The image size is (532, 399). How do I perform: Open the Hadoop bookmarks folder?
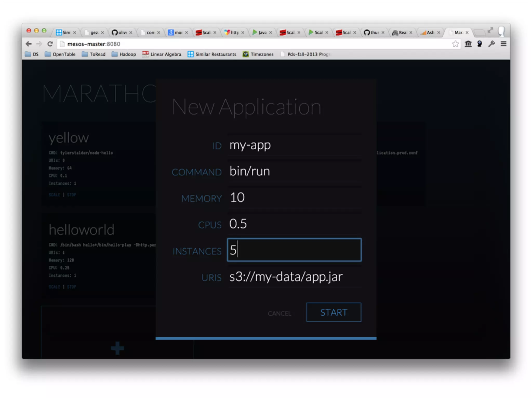pos(124,54)
